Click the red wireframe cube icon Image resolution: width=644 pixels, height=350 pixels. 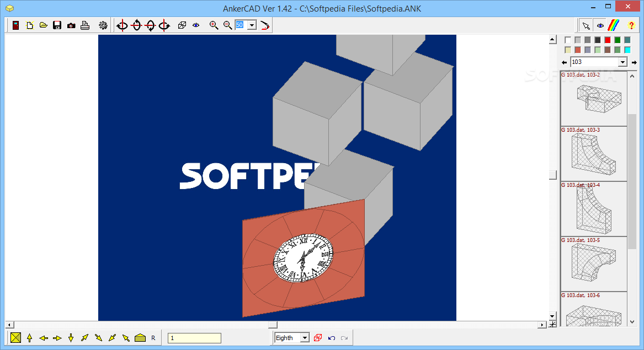tap(318, 338)
